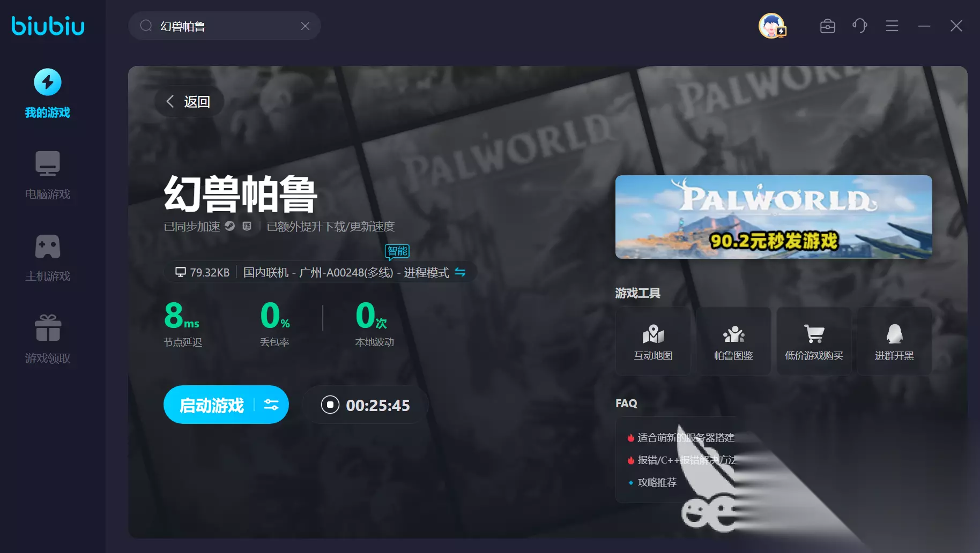
Task: Open the user avatar profile
Action: pyautogui.click(x=772, y=26)
